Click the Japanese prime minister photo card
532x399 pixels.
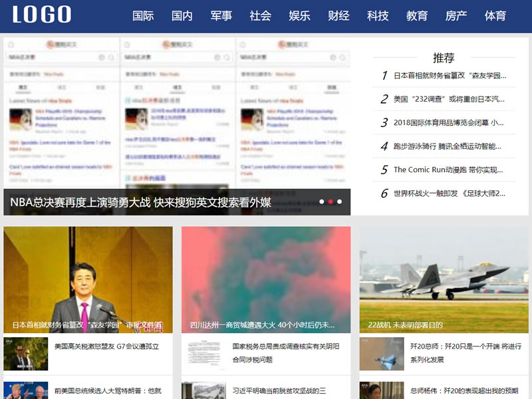[88, 279]
